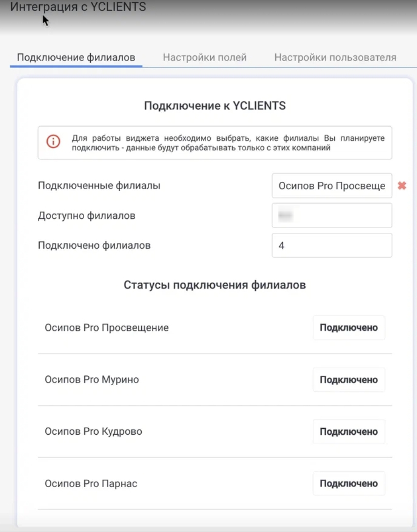Focus the Подключено филиалов field showing 4
The width and height of the screenshot is (417, 532).
tap(331, 245)
